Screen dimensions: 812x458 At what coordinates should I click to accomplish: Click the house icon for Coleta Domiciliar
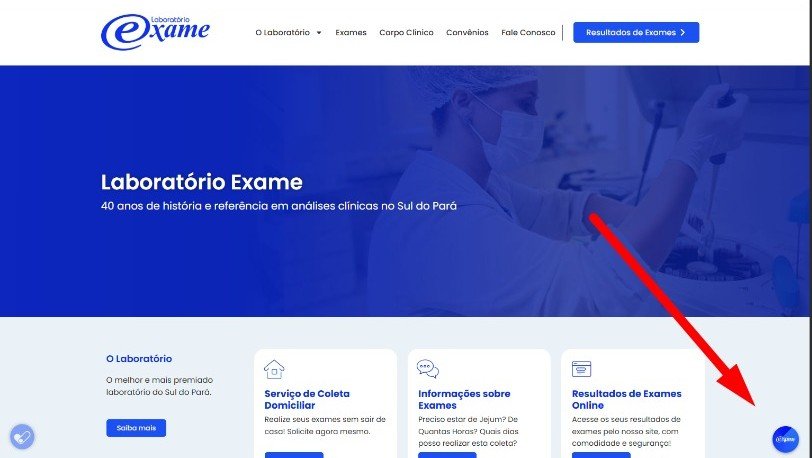click(274, 369)
